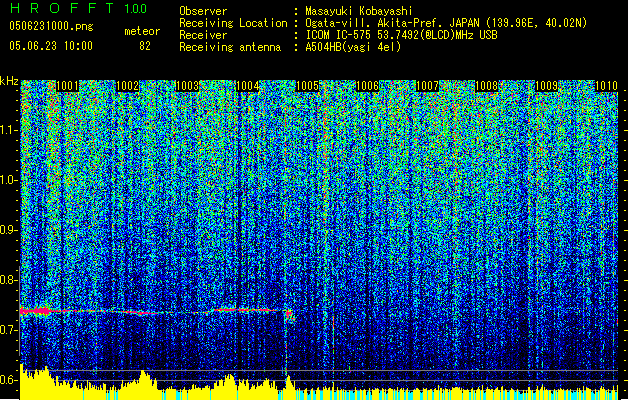The image size is (629, 400).
Task: Click time marker 1005
Action: coord(307,86)
